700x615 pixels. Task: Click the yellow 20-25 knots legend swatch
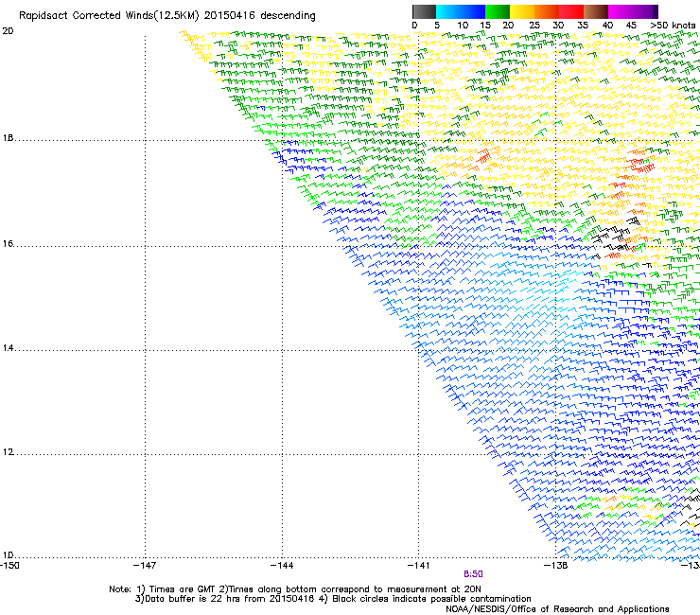click(522, 11)
